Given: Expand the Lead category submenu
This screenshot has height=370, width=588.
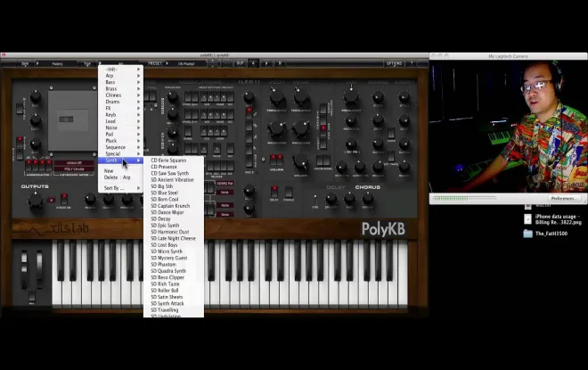Looking at the screenshot, I should tap(120, 121).
